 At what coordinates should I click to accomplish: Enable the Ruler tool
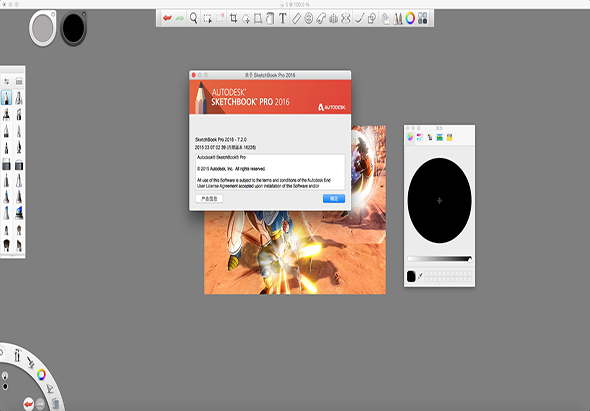pos(297,18)
